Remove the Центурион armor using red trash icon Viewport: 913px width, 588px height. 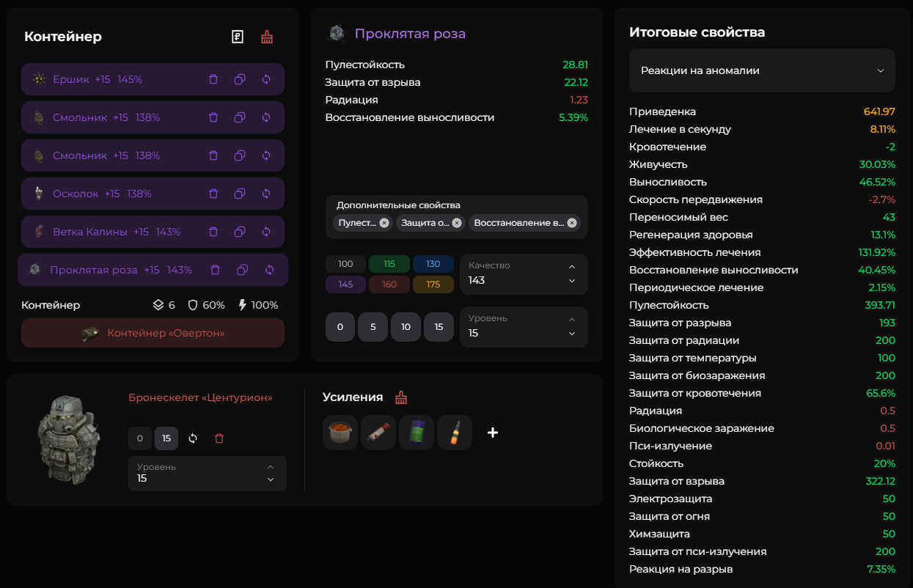pyautogui.click(x=219, y=438)
